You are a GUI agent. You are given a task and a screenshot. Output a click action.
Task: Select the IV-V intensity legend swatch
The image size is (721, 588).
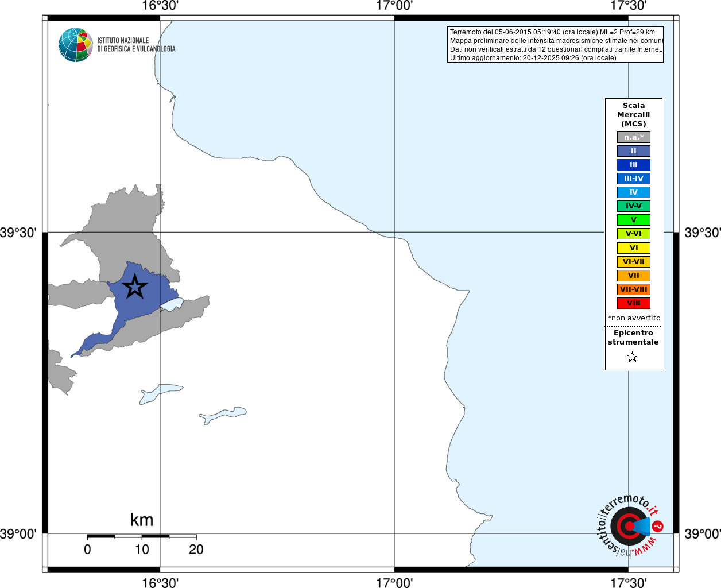point(634,206)
